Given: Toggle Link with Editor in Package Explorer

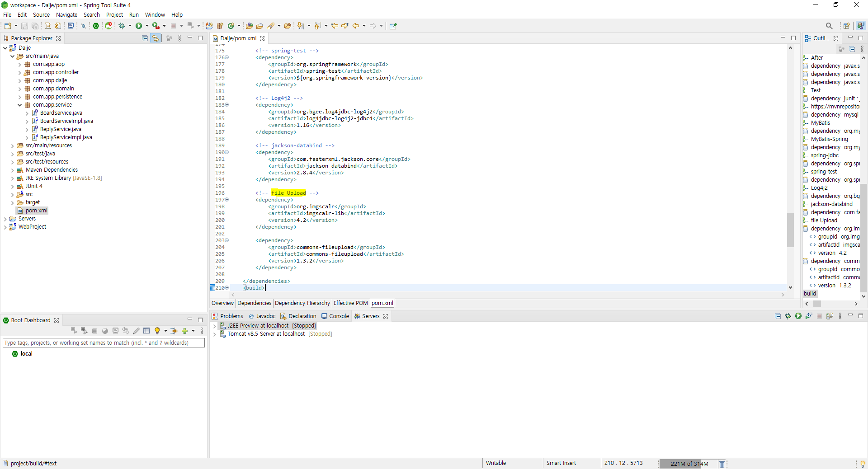Looking at the screenshot, I should click(x=156, y=38).
